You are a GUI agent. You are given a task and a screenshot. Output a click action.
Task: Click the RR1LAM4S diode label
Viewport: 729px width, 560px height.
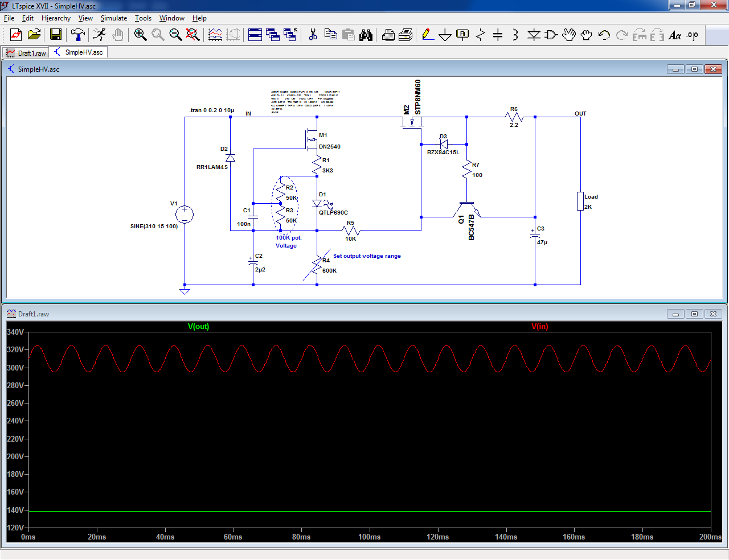(x=212, y=167)
